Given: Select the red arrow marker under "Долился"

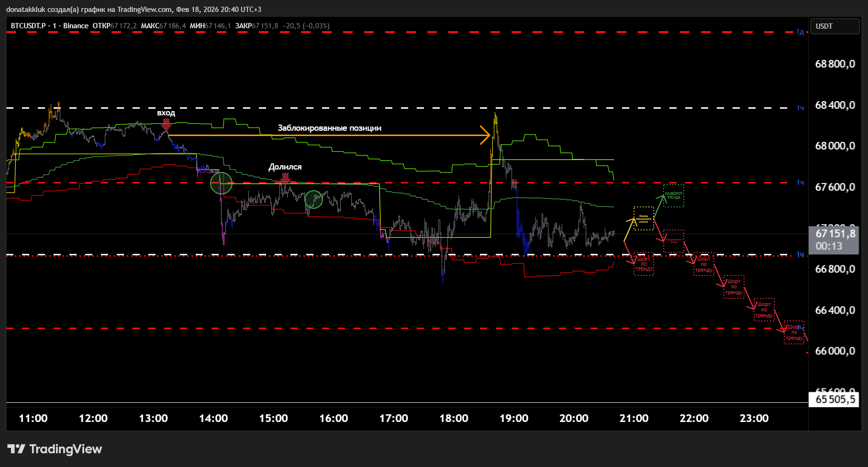Looking at the screenshot, I should pyautogui.click(x=285, y=178).
